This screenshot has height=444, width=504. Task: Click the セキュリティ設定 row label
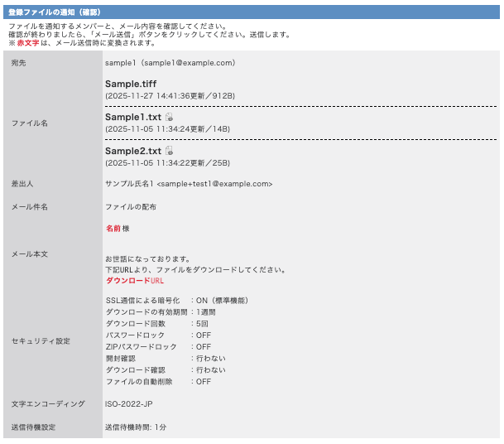[41, 341]
